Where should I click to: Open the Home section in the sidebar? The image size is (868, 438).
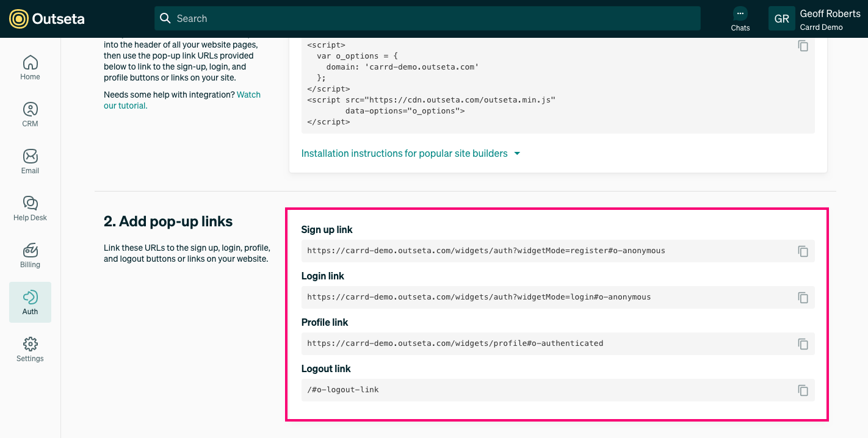[30, 67]
